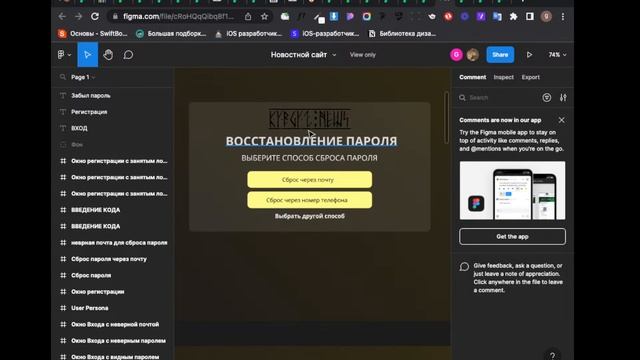Open the Основы - SwiftBo... bookmark
Image resolution: width=640 pixels, height=360 pixels.
tap(93, 33)
